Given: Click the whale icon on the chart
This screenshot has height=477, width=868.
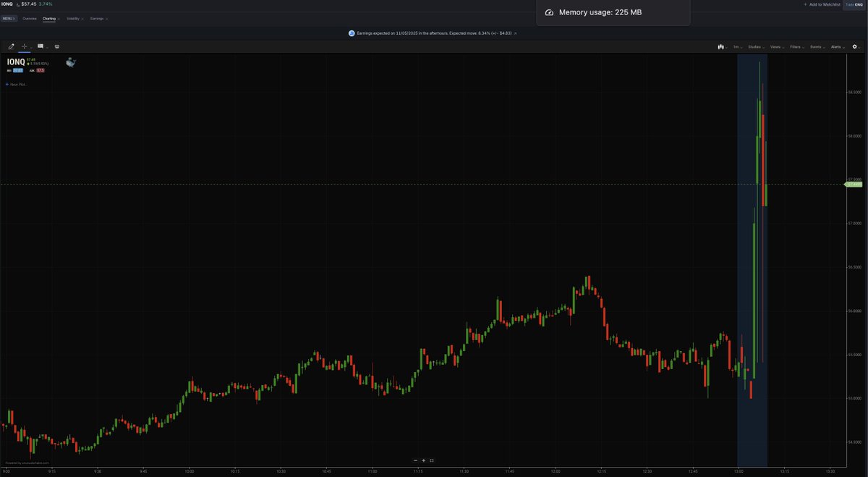Looking at the screenshot, I should click(70, 63).
